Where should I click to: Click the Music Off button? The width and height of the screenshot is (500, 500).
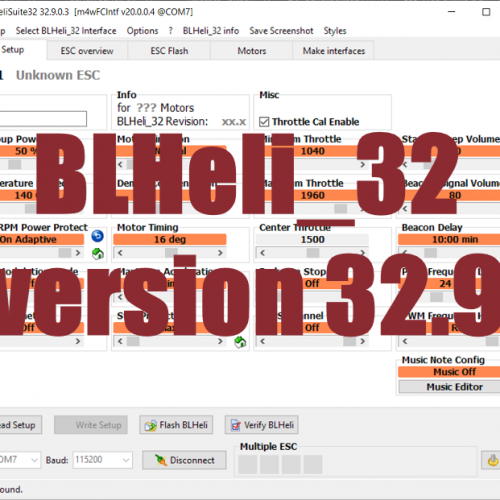click(454, 372)
